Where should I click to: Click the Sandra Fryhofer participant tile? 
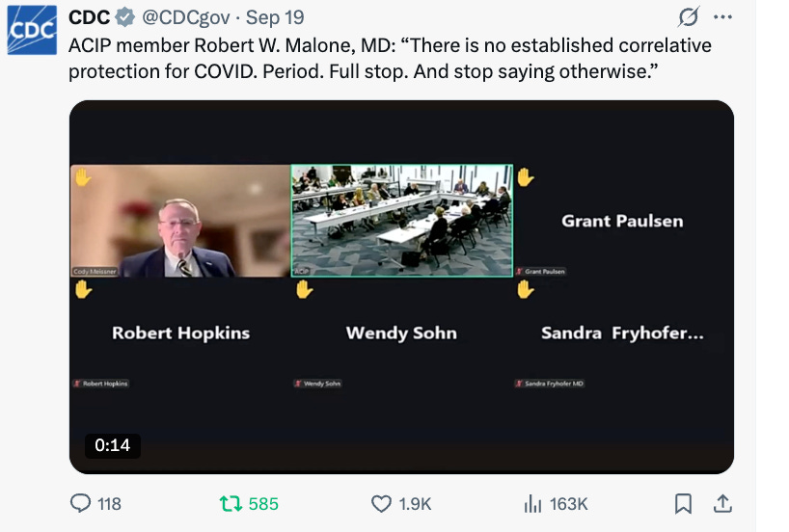tap(622, 333)
